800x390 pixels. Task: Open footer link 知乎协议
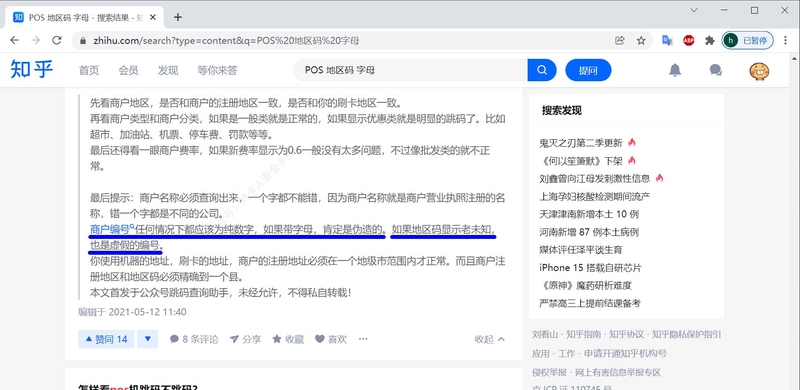click(627, 334)
